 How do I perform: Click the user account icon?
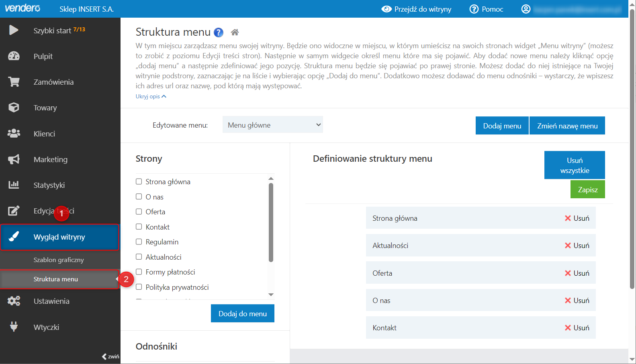pos(526,9)
